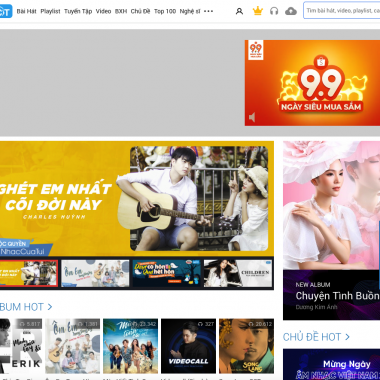Expand the three-dots more menu
This screenshot has width=380, height=380.
208,11
